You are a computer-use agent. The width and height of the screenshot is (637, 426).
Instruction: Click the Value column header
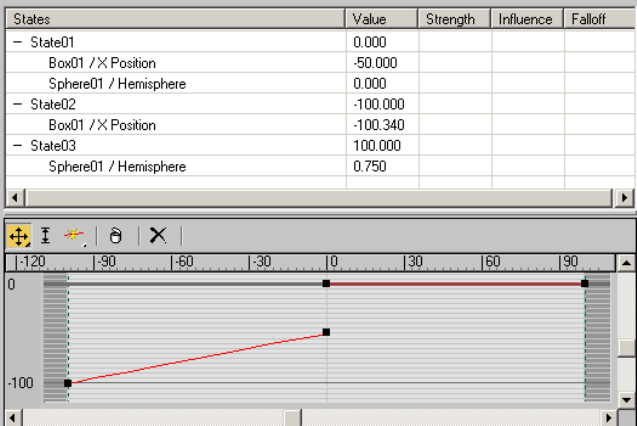[382, 19]
